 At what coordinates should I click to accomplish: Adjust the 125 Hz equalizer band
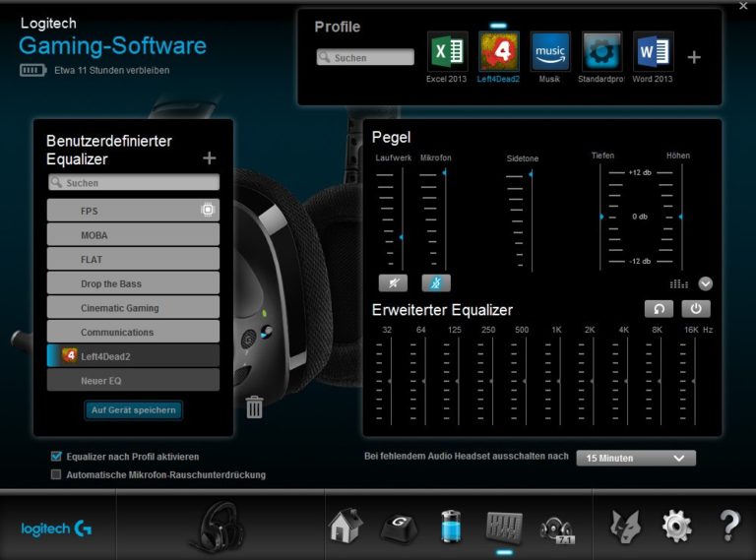(458, 381)
